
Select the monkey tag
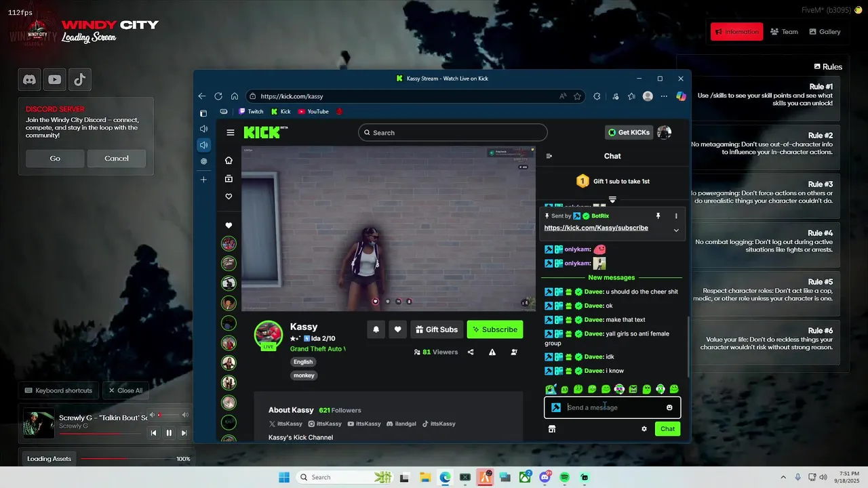[304, 375]
